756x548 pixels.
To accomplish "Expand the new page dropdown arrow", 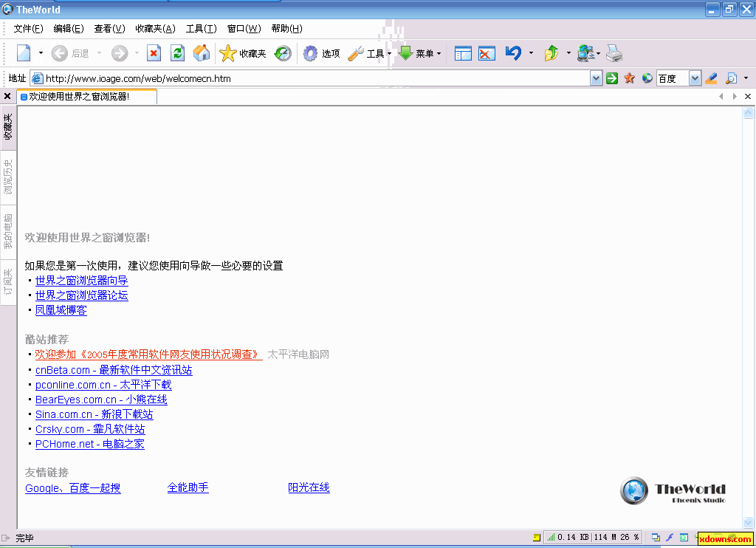I will (41, 53).
